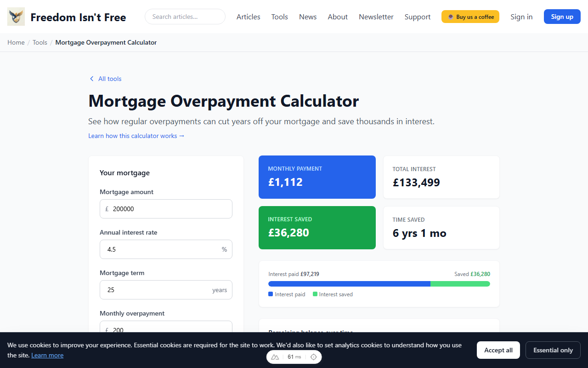
Task: Open the Articles navigation item
Action: tap(248, 17)
